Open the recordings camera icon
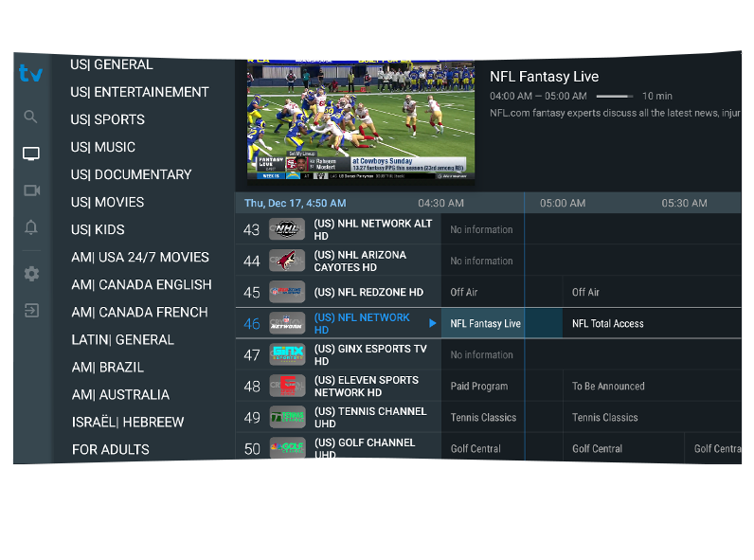754x560 pixels. tap(32, 190)
